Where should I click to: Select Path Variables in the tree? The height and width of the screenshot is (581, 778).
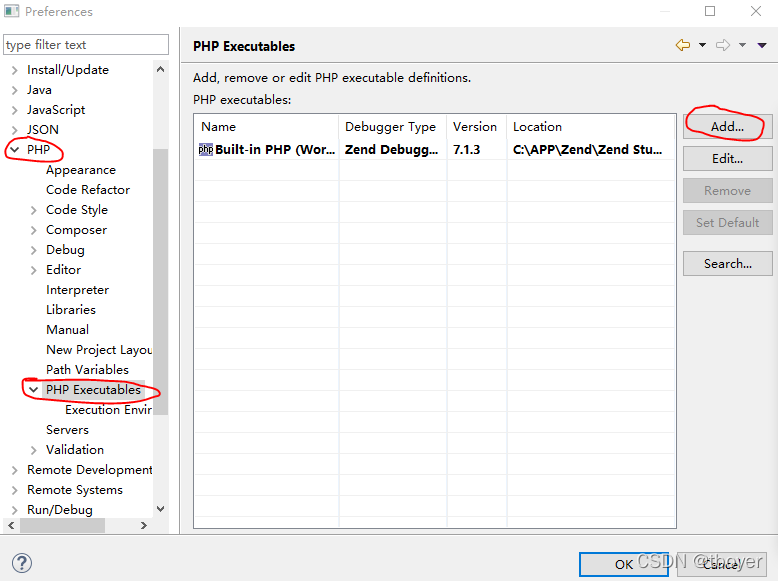point(87,370)
